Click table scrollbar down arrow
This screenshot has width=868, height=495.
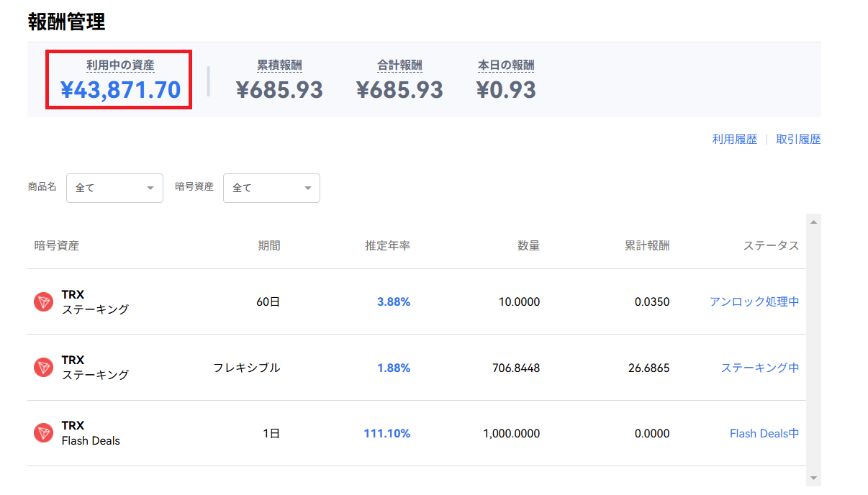click(x=814, y=478)
